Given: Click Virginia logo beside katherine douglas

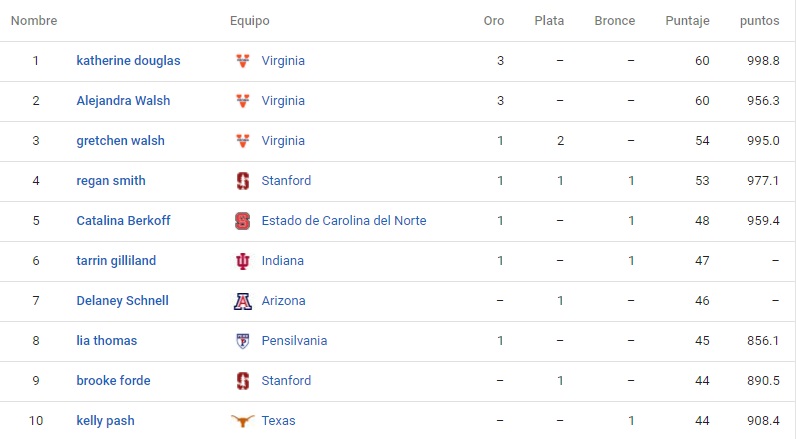Looking at the screenshot, I should [243, 61].
